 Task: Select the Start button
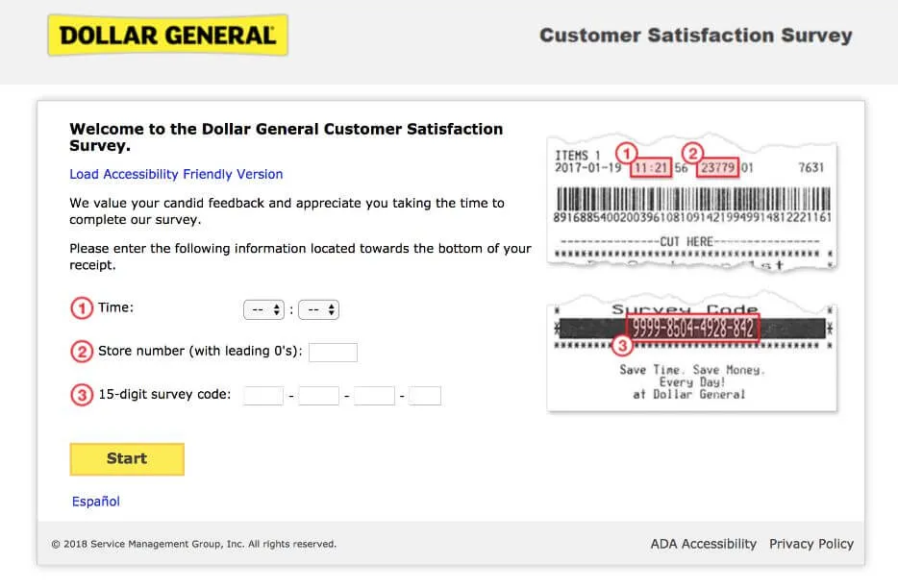pyautogui.click(x=126, y=458)
